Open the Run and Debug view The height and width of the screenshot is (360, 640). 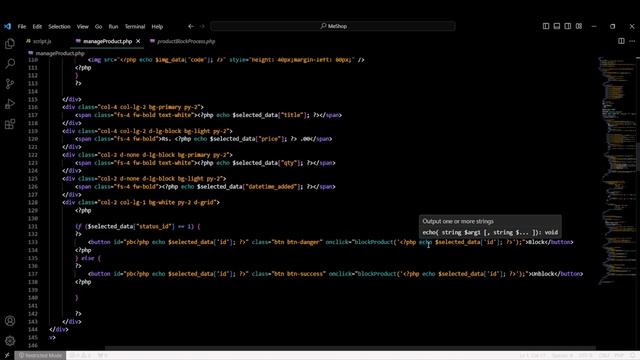click(x=10, y=104)
